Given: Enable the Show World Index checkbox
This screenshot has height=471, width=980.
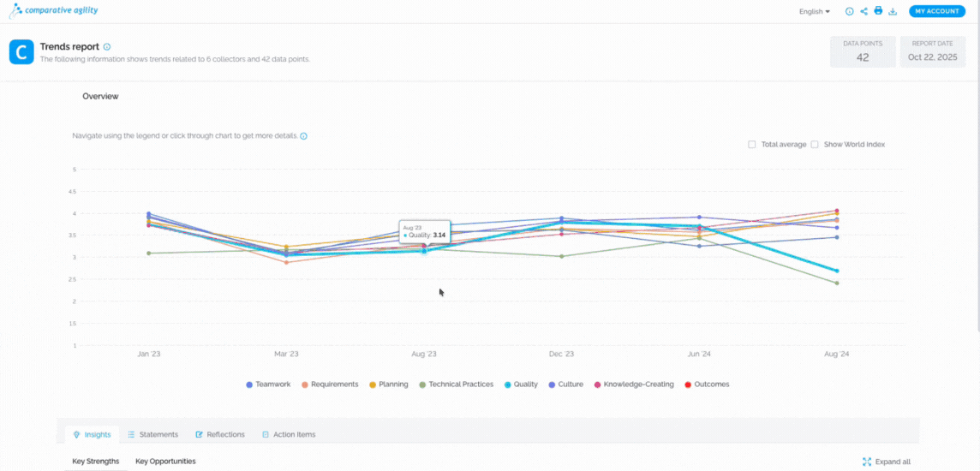Looking at the screenshot, I should click(815, 145).
